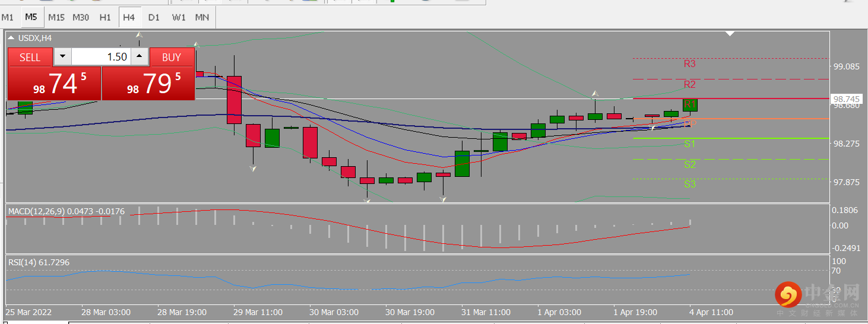Image resolution: width=868 pixels, height=324 pixels.
Task: Toggle the D1 timeframe button
Action: (154, 17)
